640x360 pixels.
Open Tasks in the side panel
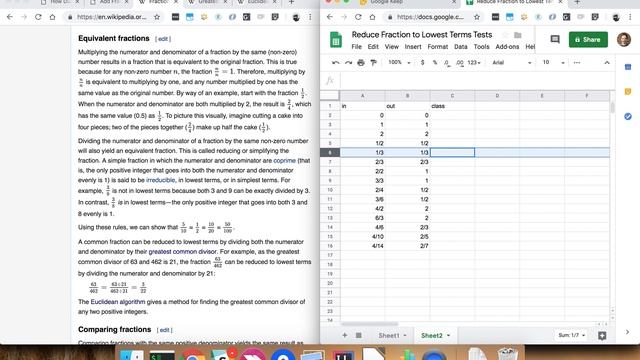tap(628, 116)
